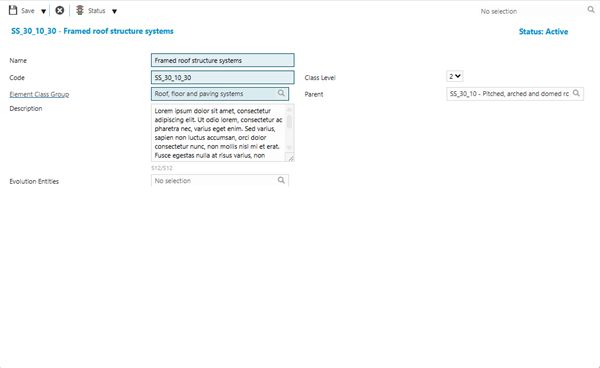
Task: Click the cancel X circle icon
Action: coord(60,10)
